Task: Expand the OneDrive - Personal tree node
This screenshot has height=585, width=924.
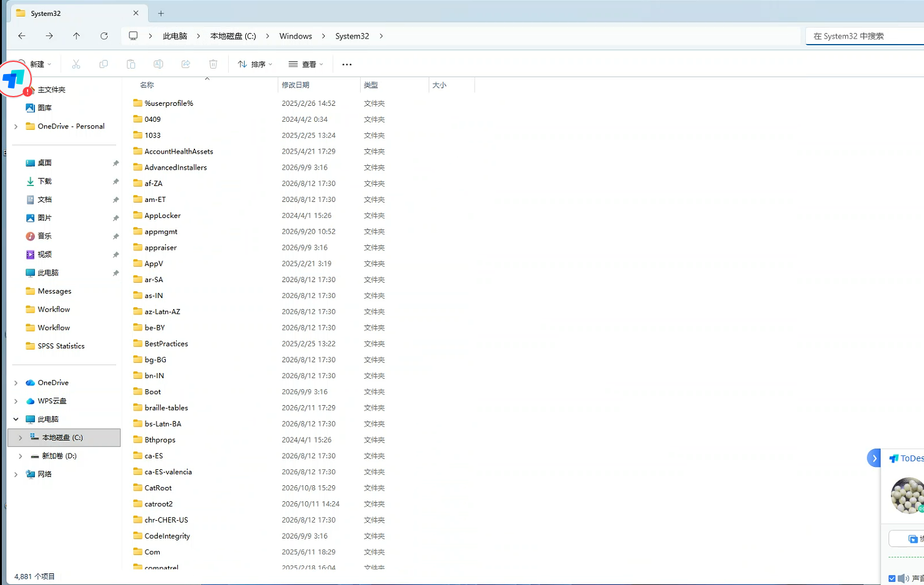Action: (x=16, y=127)
